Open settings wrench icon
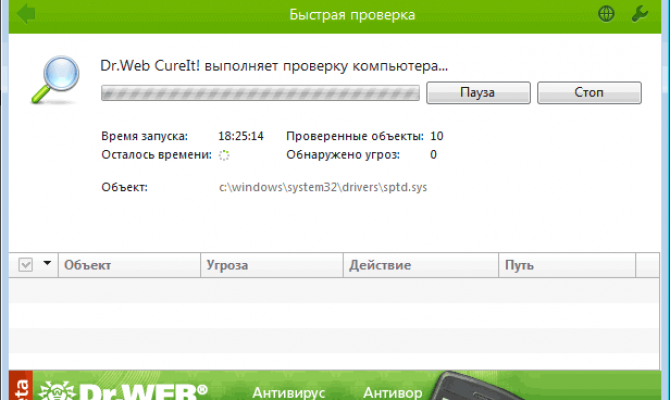 coord(640,14)
